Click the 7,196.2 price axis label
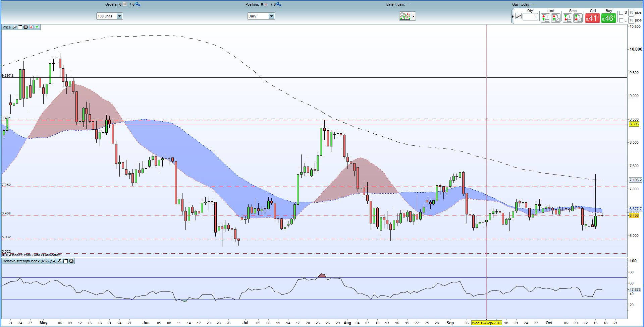Image resolution: width=644 pixels, height=327 pixels. [635, 180]
